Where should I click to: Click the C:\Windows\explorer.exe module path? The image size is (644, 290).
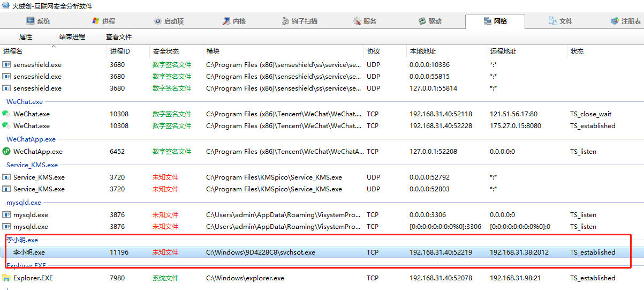click(x=245, y=278)
